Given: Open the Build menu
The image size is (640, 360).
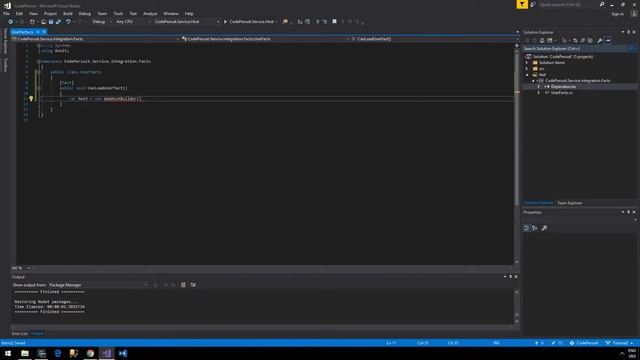Looking at the screenshot, I should click(x=68, y=13).
